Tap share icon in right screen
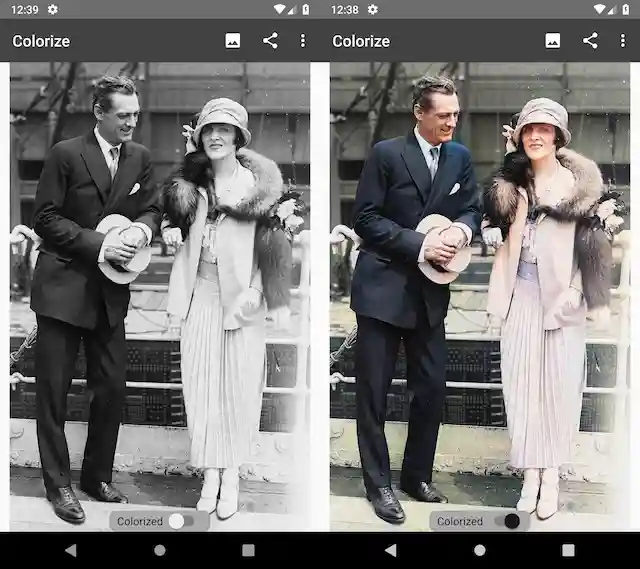 [590, 41]
